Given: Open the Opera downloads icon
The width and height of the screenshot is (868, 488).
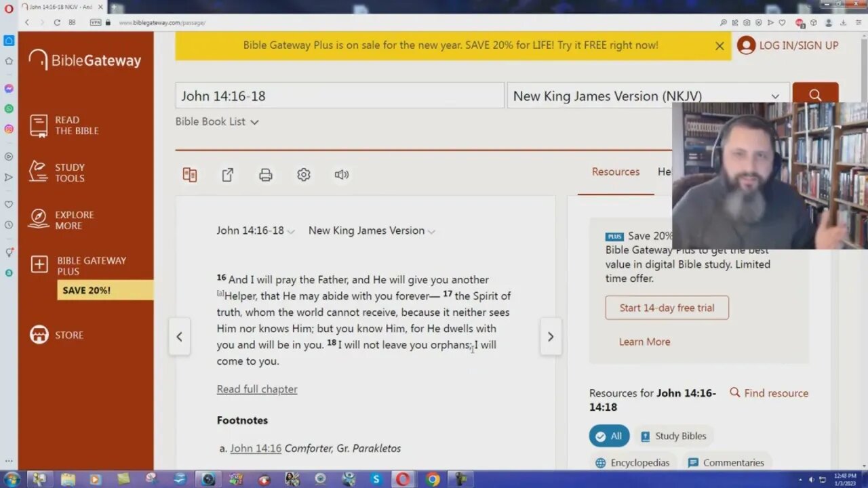Looking at the screenshot, I should tap(843, 22).
